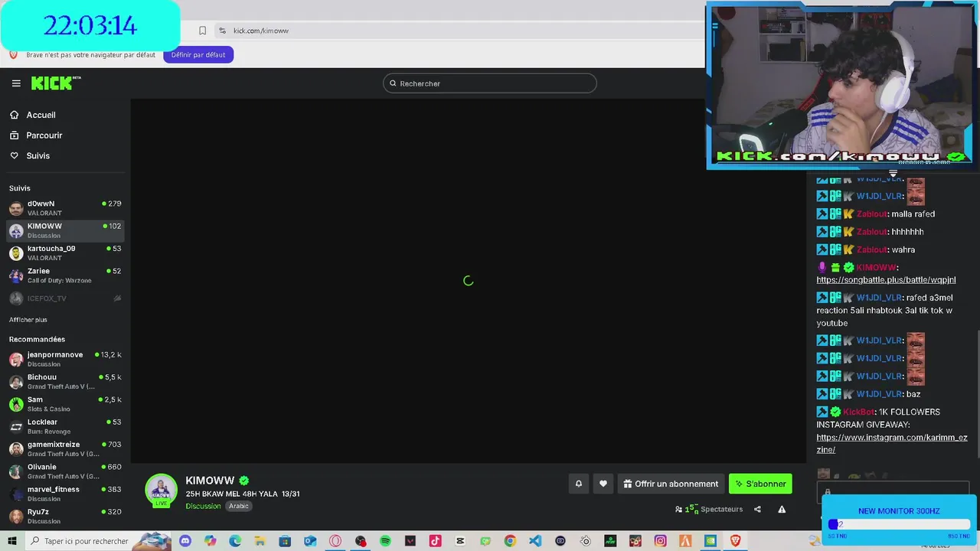Viewport: 980px width, 551px height.
Task: Open offline ICEFOX_TV channel
Action: [x=65, y=298]
